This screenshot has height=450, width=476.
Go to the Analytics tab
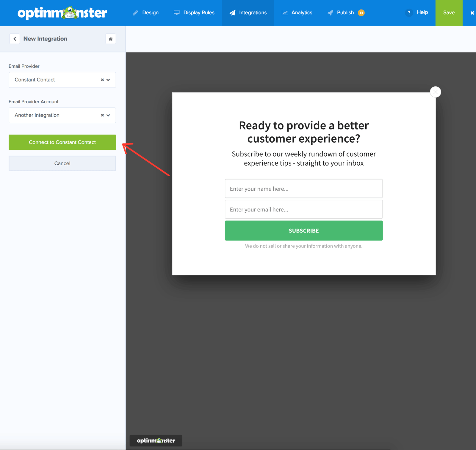point(297,13)
